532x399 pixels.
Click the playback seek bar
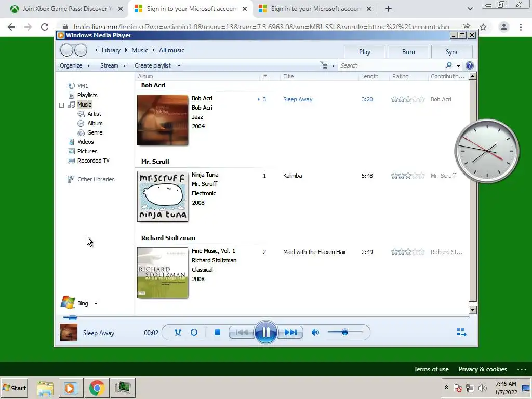pos(266,317)
